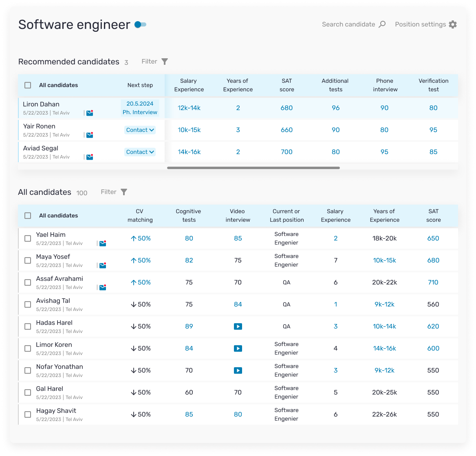Click the recommended candidates horizontal scrollbar

coord(253,167)
